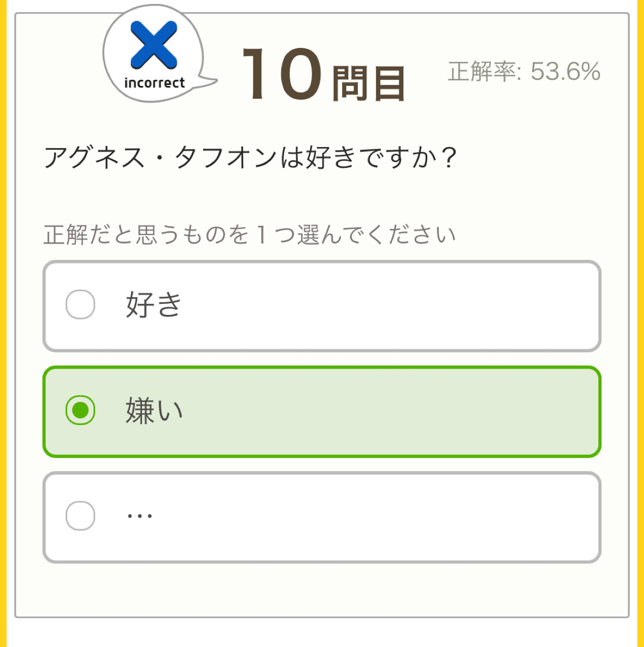Click the large number 10 heading
644x647 pixels.
click(x=282, y=74)
